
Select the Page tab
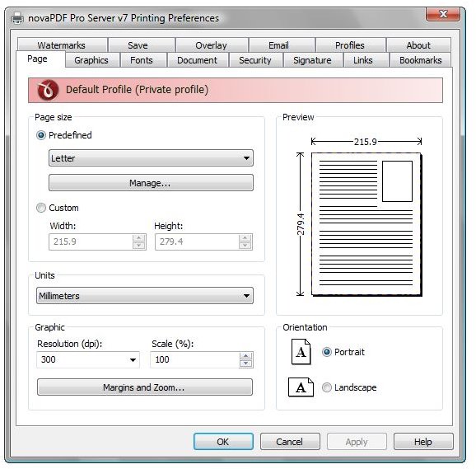click(40, 59)
